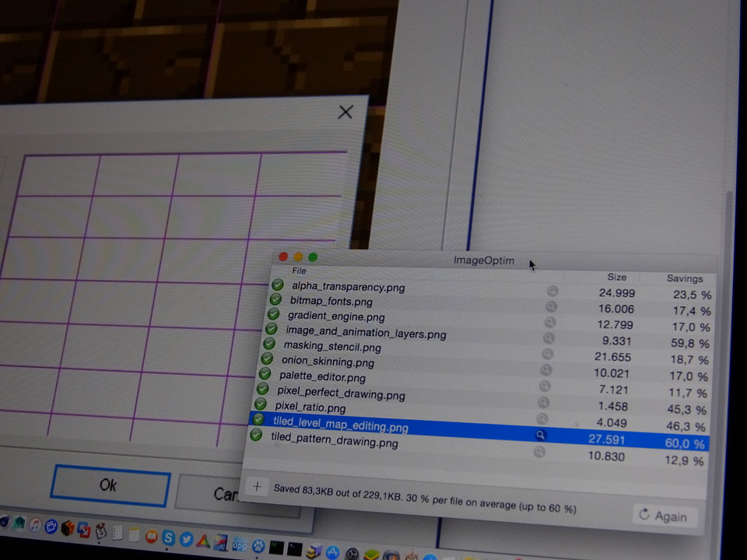Open iTunes from the dock

(35, 527)
